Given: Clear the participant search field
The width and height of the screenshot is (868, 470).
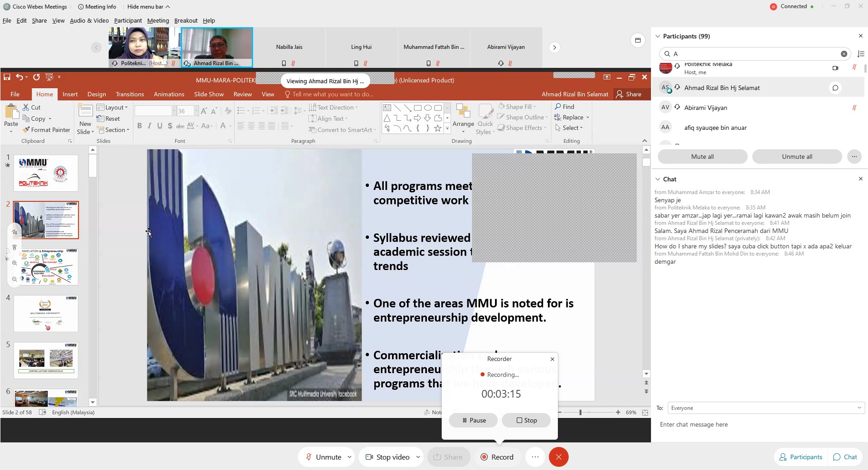Looking at the screenshot, I should (844, 54).
